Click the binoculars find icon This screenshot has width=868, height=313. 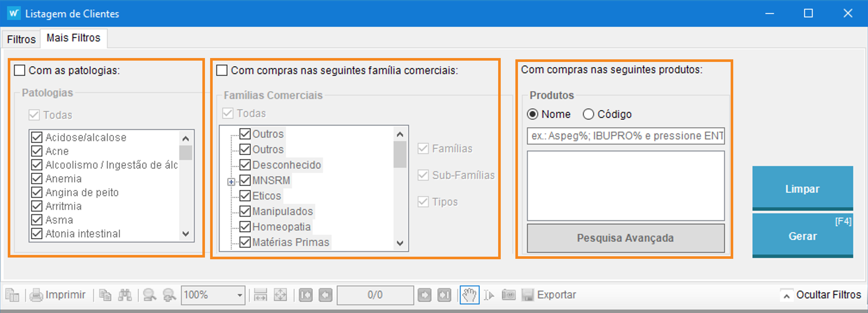pyautogui.click(x=125, y=295)
